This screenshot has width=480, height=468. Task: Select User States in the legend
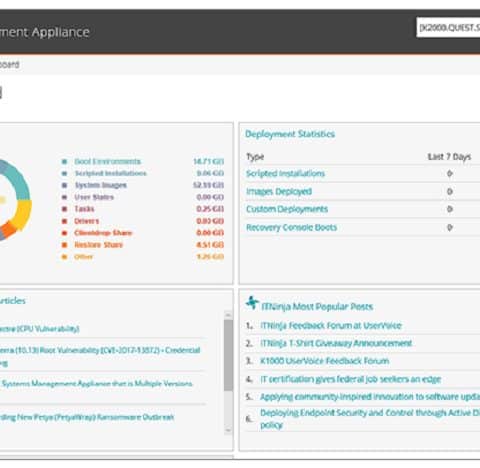click(94, 197)
